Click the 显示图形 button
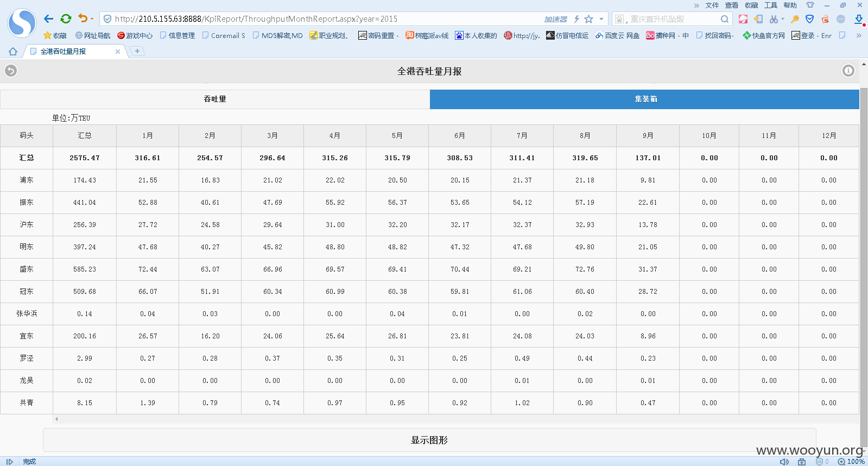 (429, 440)
